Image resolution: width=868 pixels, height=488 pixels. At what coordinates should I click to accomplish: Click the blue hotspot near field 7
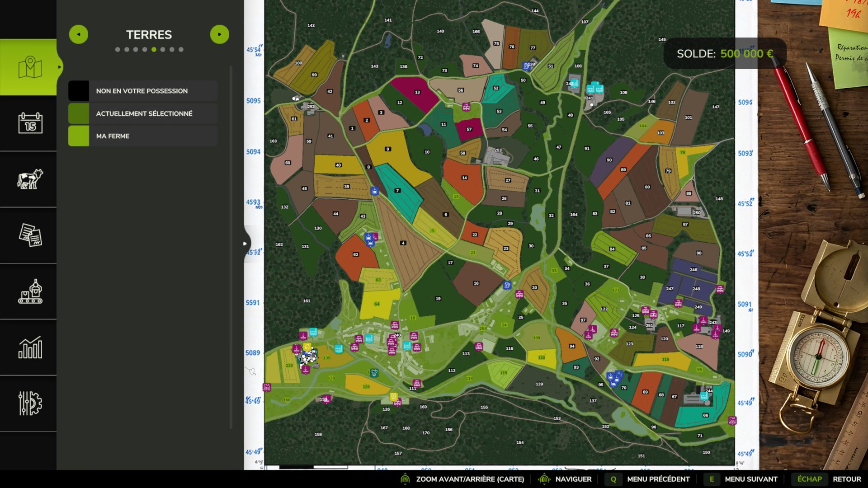(374, 191)
